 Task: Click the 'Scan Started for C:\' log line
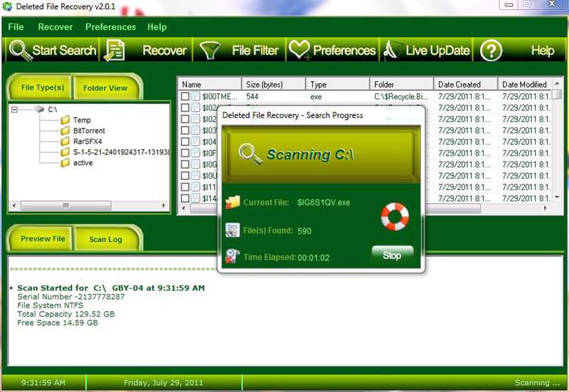111,288
